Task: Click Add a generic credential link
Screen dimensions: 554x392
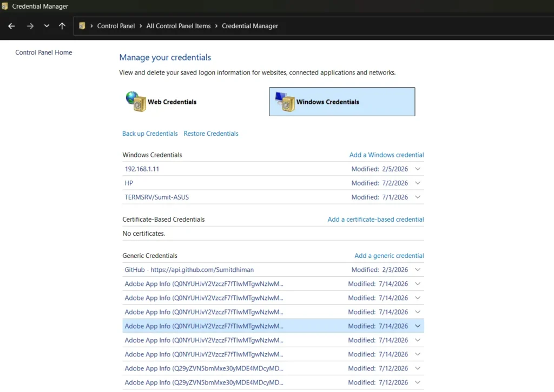Action: [x=389, y=256]
